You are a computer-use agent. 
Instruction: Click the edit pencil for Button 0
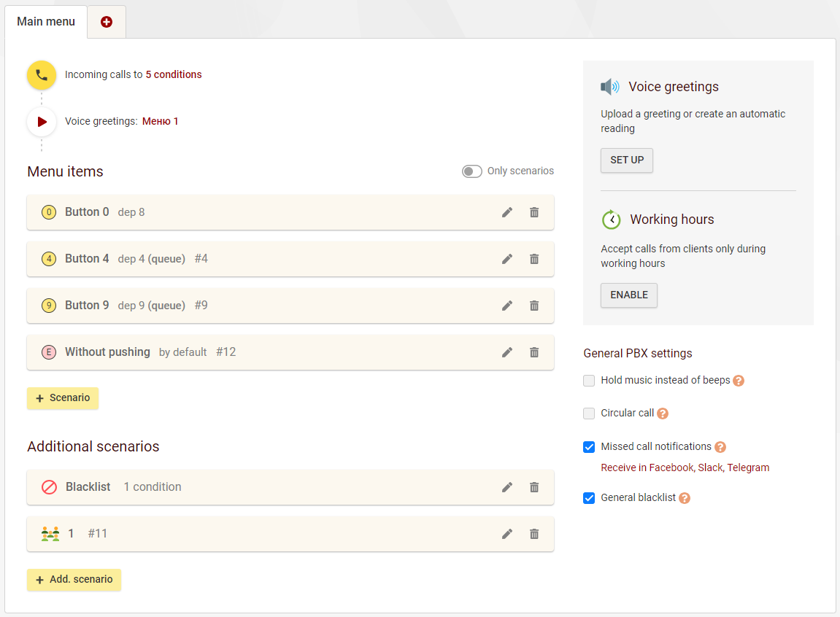click(x=507, y=212)
